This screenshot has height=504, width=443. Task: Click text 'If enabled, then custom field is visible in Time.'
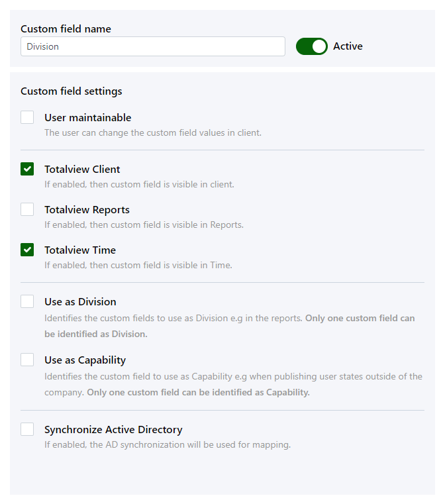pos(138,265)
